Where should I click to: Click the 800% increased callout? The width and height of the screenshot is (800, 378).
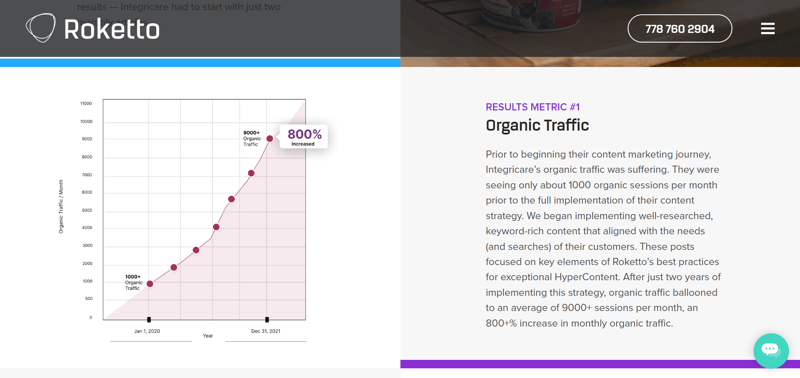[305, 137]
